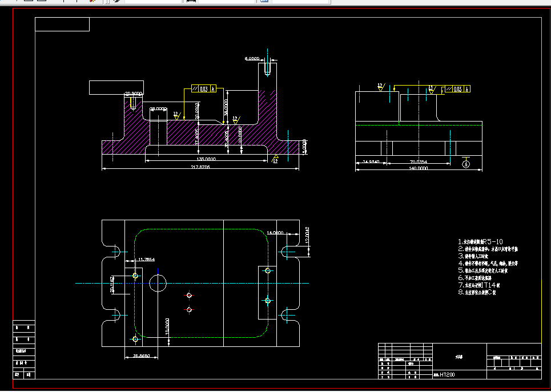Pick the 140.0000 width dimension in side view
The width and height of the screenshot is (551, 392).
[418, 168]
